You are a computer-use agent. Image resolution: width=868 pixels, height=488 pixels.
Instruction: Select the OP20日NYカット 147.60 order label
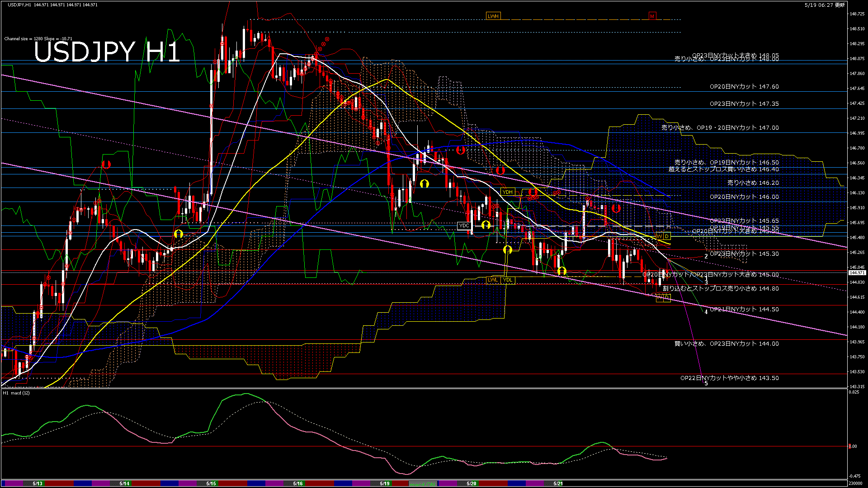[744, 87]
